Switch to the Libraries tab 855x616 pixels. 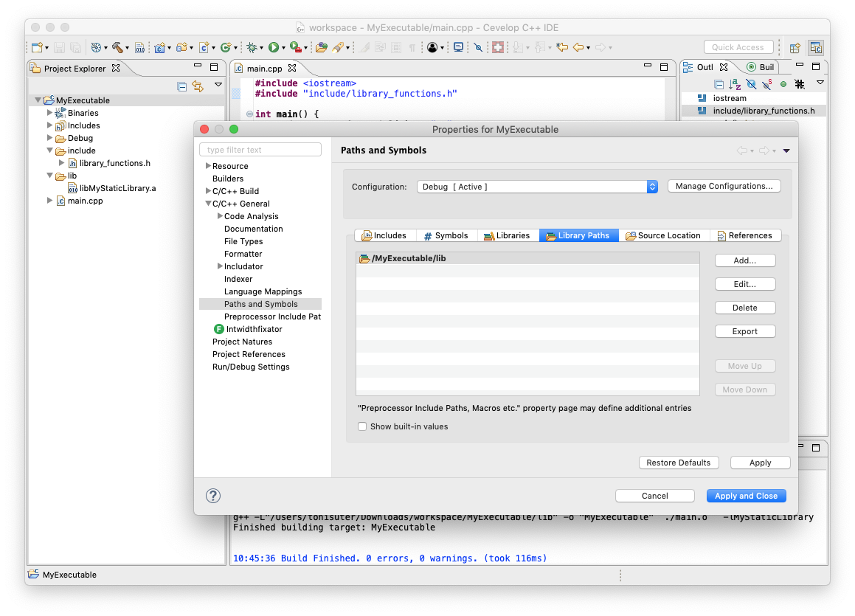click(x=508, y=235)
